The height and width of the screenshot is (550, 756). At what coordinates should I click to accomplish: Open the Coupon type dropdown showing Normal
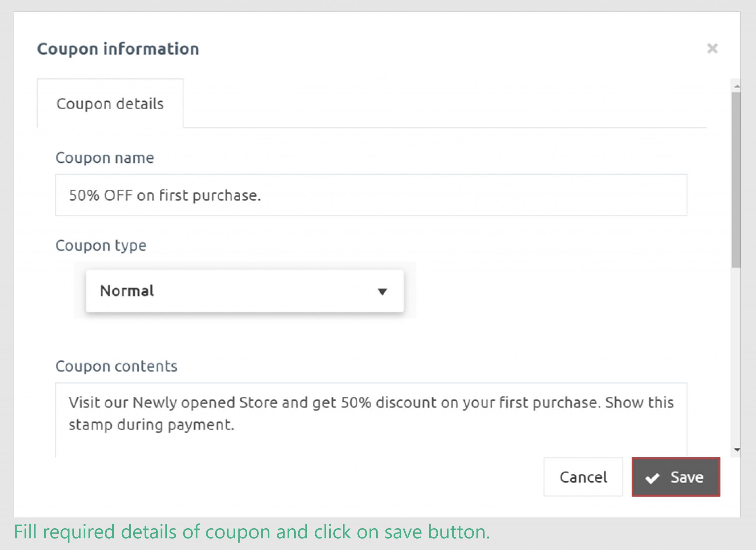[244, 291]
